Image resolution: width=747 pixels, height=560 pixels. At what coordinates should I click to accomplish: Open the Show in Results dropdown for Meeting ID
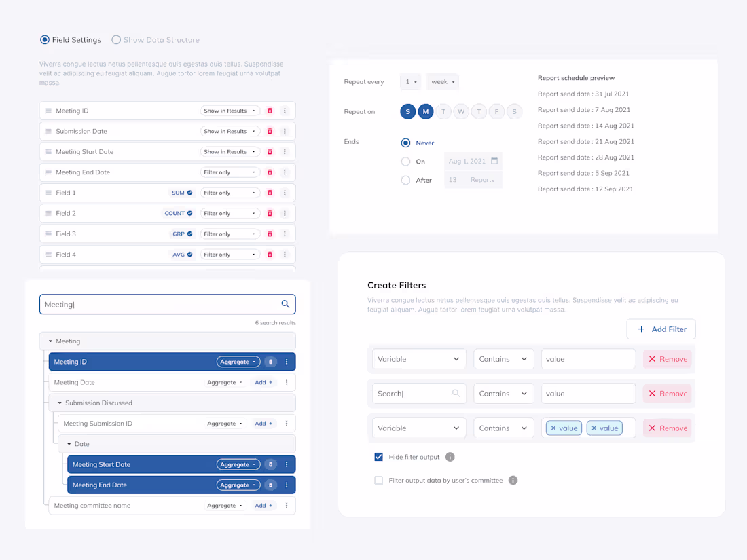[x=230, y=111]
